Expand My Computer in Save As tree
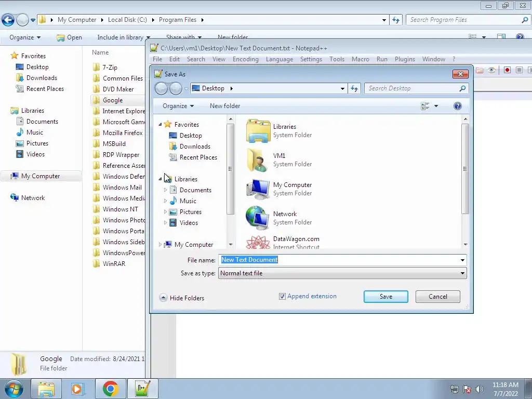The width and height of the screenshot is (532, 399). click(160, 245)
